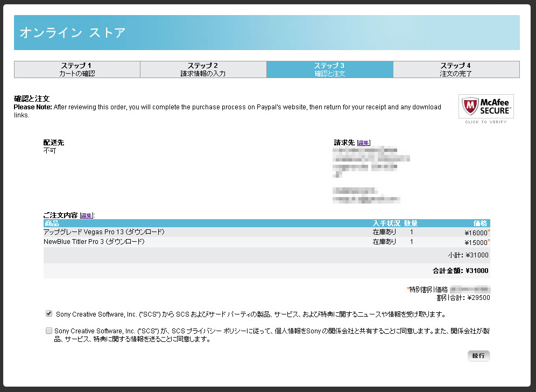Screen dimensions: 536x392
Task: Click the オンライン ストア header title
Action: pos(73,33)
